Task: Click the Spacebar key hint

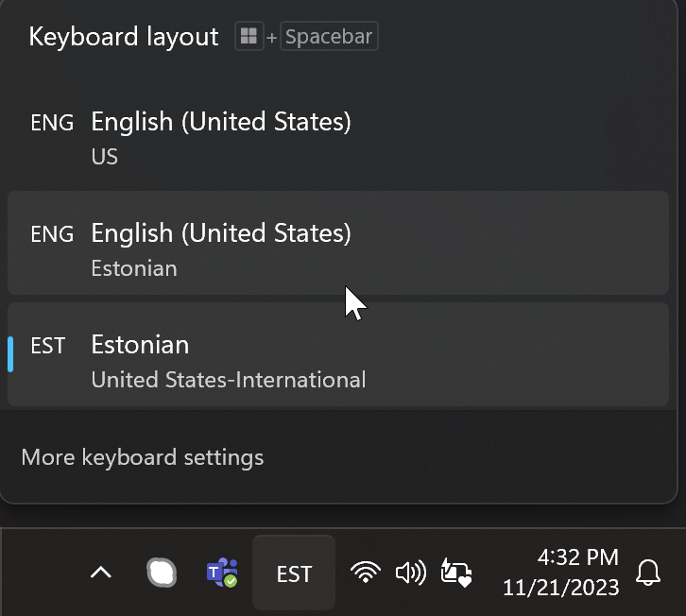Action: [x=329, y=36]
